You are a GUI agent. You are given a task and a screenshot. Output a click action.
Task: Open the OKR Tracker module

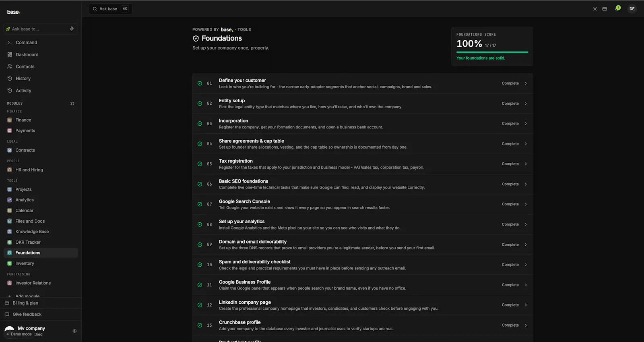coord(41,243)
